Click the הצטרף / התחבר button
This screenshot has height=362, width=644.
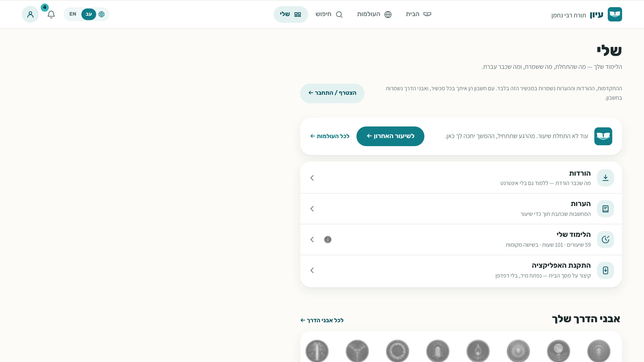tap(332, 93)
